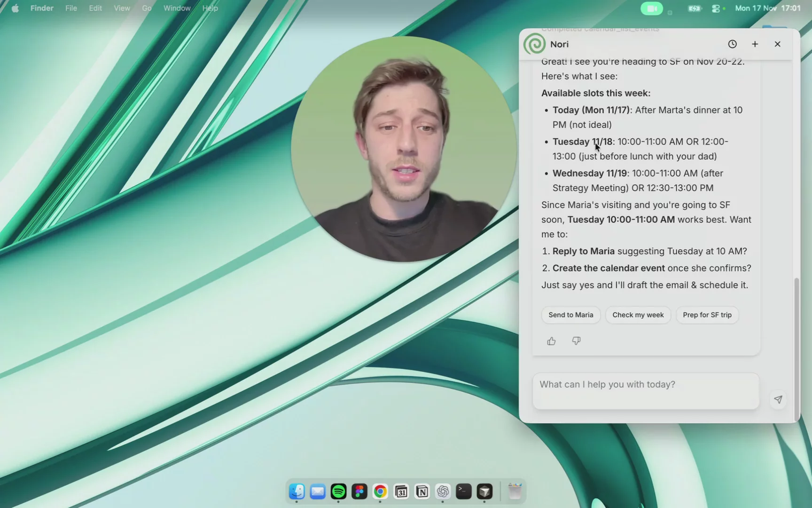
Task: Give the response a thumbs down
Action: tap(575, 341)
